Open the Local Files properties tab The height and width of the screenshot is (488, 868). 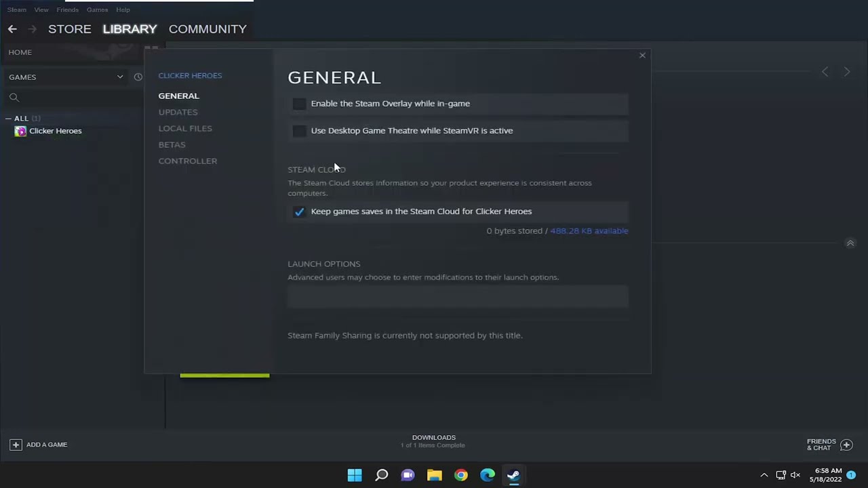185,128
